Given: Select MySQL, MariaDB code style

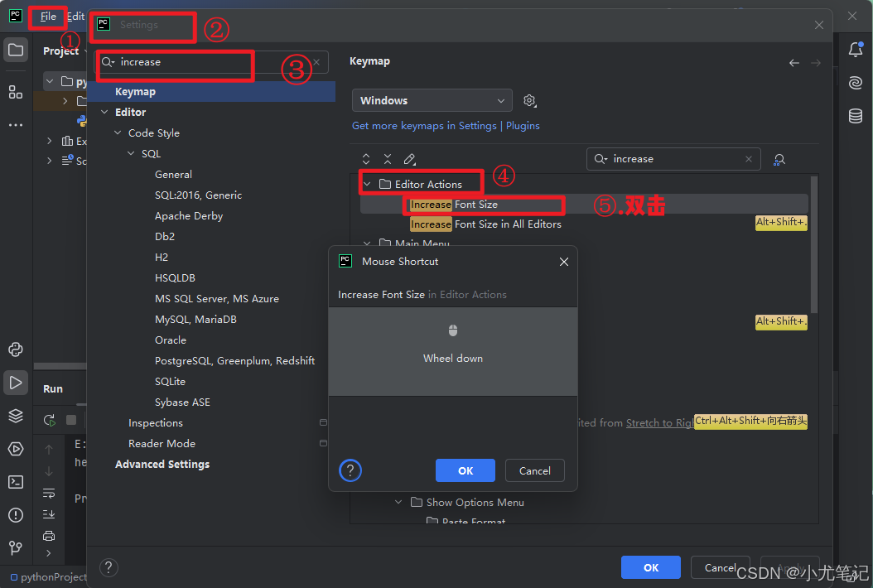Looking at the screenshot, I should [x=195, y=319].
